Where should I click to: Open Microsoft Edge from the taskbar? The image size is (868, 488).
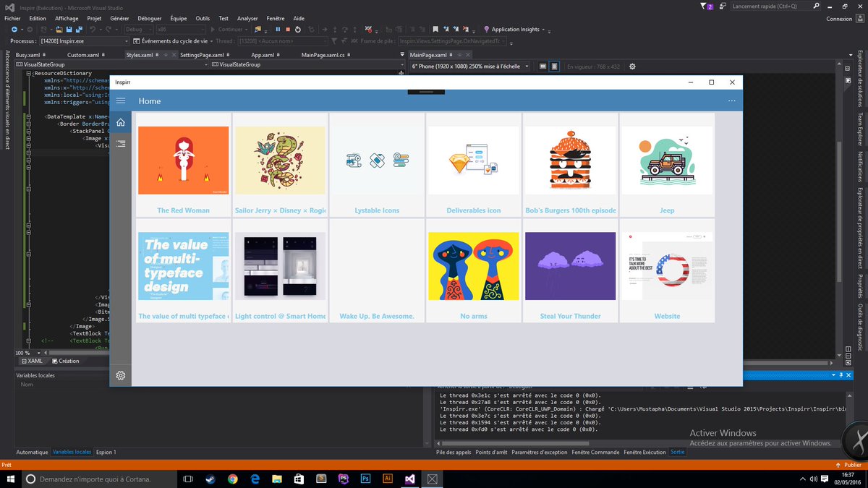255,479
